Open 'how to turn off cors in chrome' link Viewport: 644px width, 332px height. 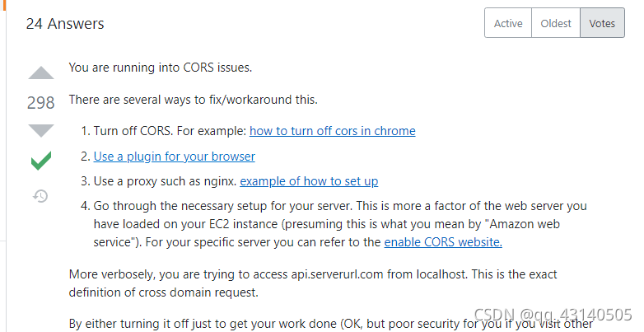click(332, 131)
